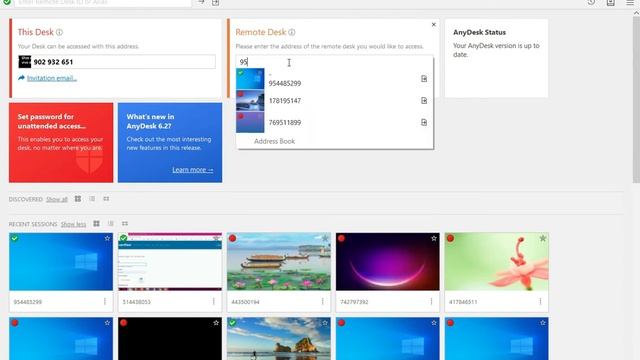Switch Recent Sessions to tiles view
The image size is (640, 360).
tap(96, 224)
